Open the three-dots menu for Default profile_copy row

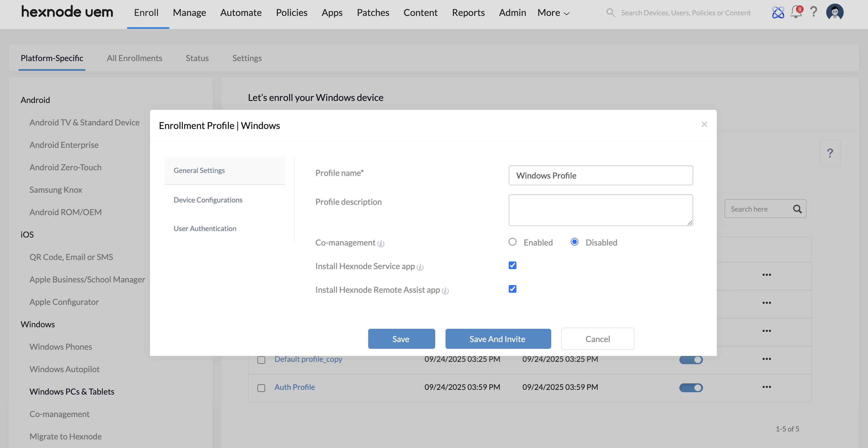point(766,359)
